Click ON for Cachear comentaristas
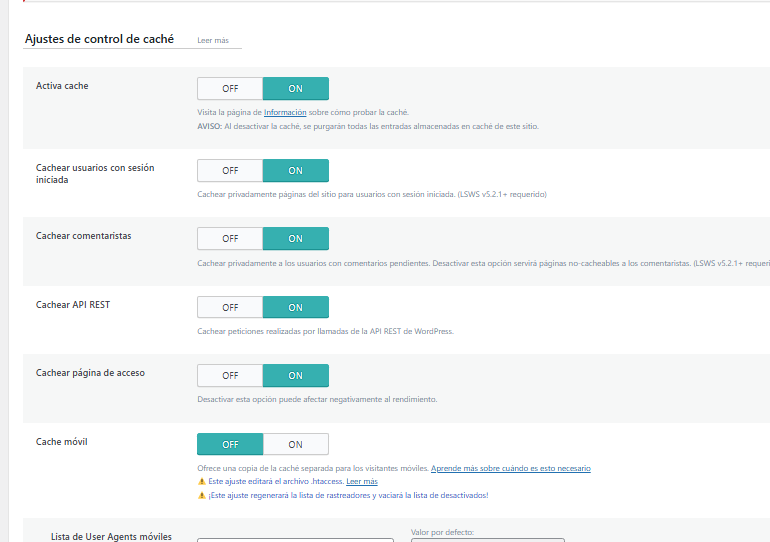 [x=296, y=239]
